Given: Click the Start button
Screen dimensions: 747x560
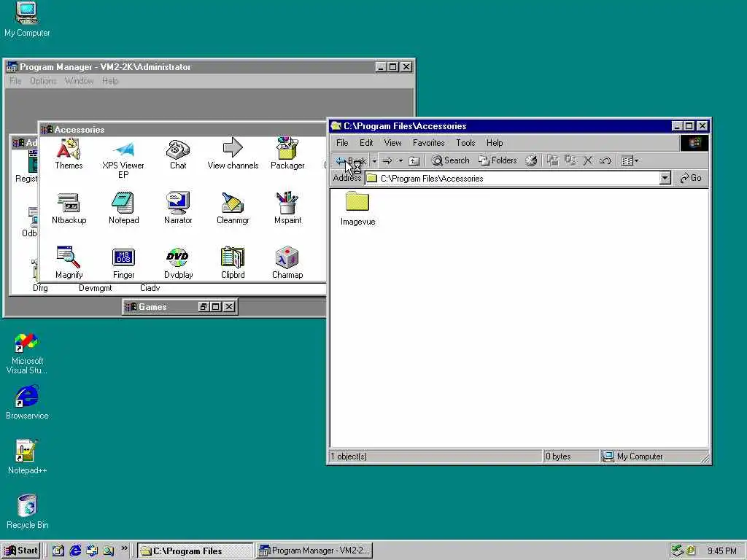Looking at the screenshot, I should (x=21, y=551).
